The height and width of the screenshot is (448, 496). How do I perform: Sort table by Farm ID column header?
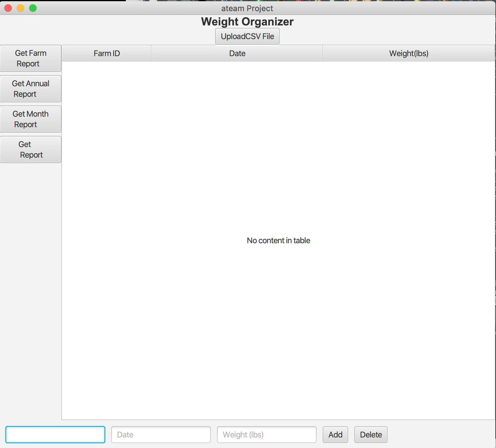107,53
